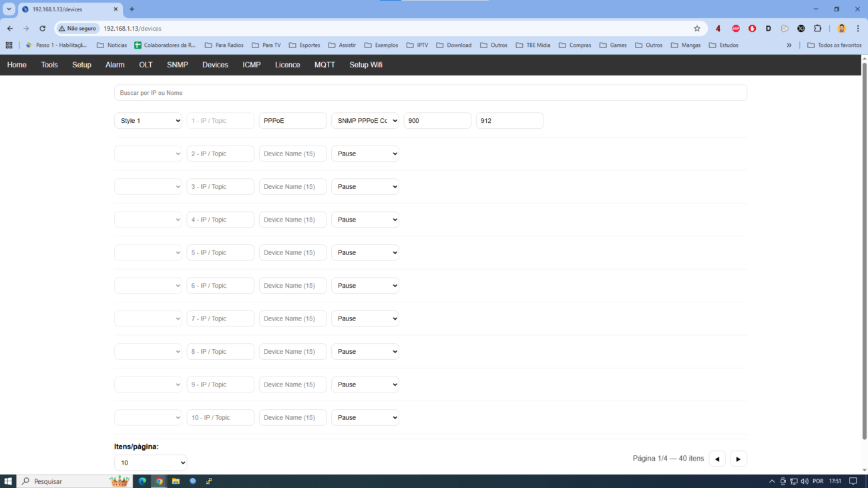Open Microsoft Edge in the taskbar

coord(142,481)
